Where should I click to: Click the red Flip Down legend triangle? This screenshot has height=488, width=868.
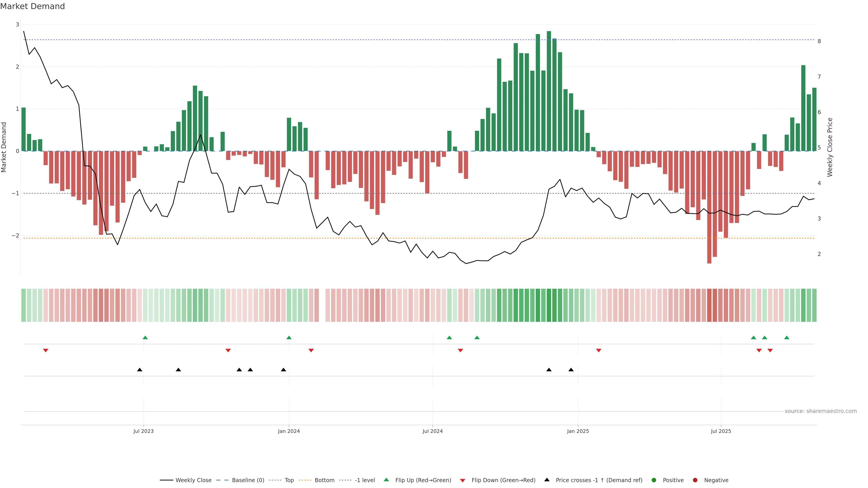pos(462,480)
